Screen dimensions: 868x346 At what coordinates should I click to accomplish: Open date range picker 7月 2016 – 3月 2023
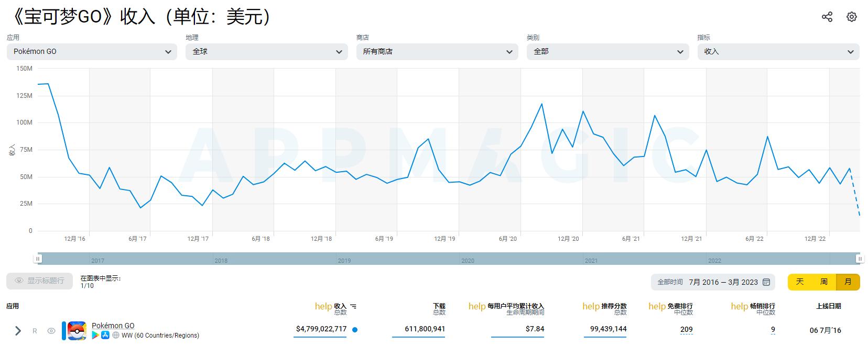(x=713, y=282)
